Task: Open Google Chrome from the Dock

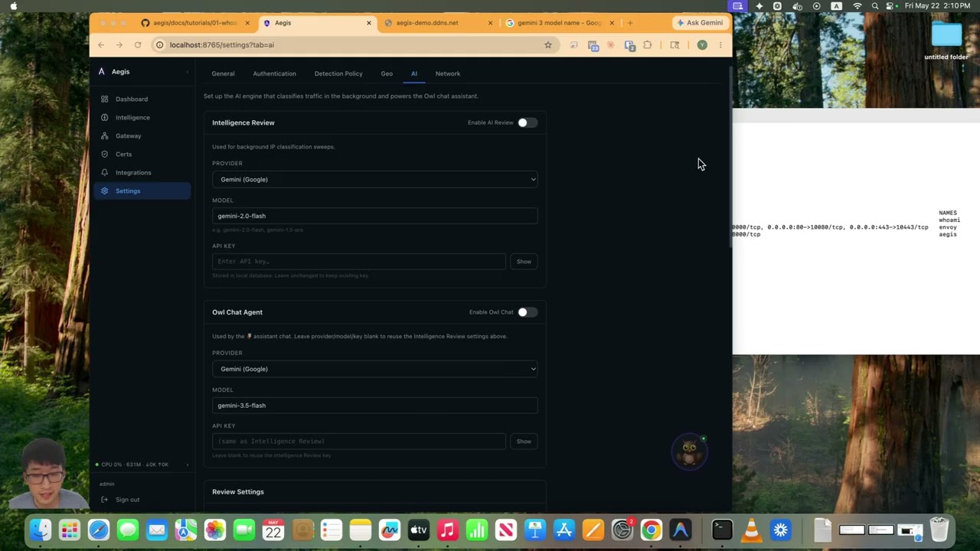Action: point(652,530)
